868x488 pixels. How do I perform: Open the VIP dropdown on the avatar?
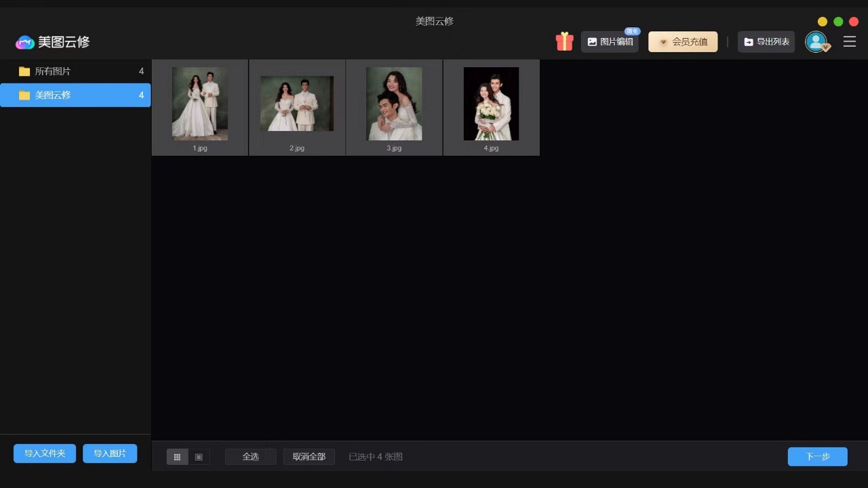point(827,49)
